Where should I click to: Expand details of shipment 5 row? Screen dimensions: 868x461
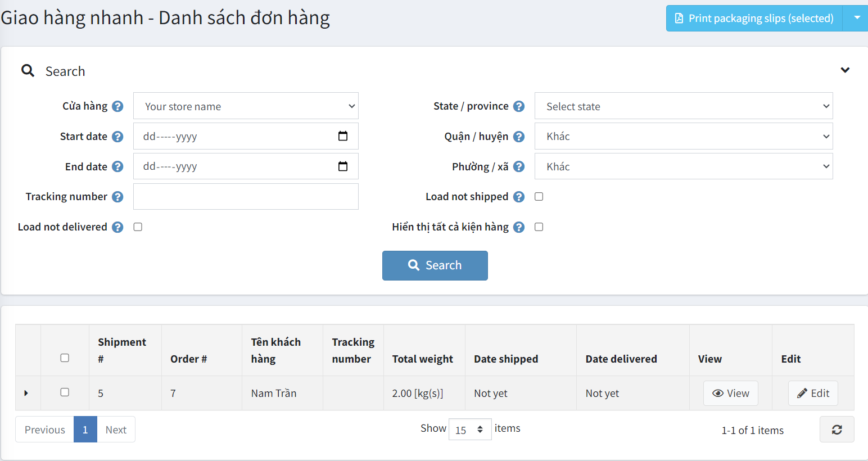[26, 393]
